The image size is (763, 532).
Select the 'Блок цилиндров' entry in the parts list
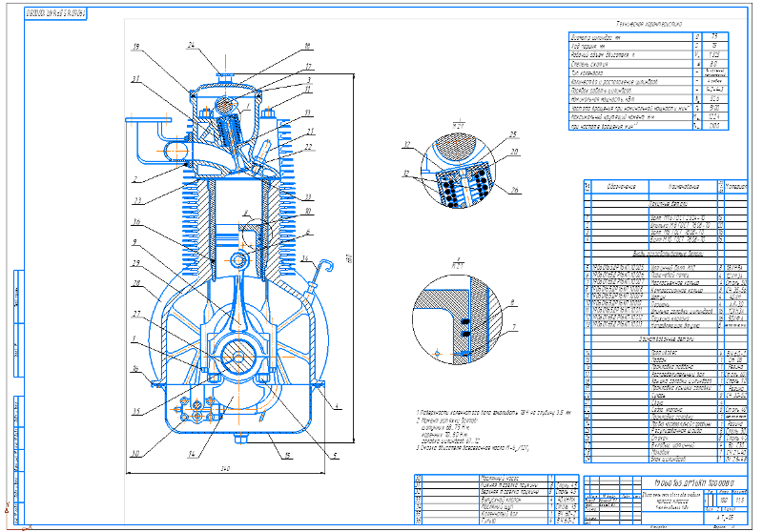[669, 459]
